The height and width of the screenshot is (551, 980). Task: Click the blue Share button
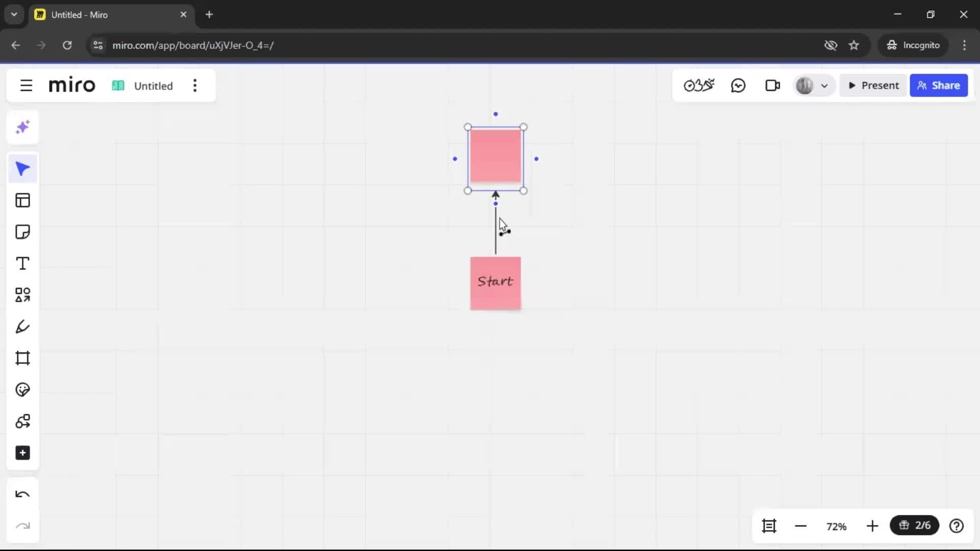click(x=939, y=86)
